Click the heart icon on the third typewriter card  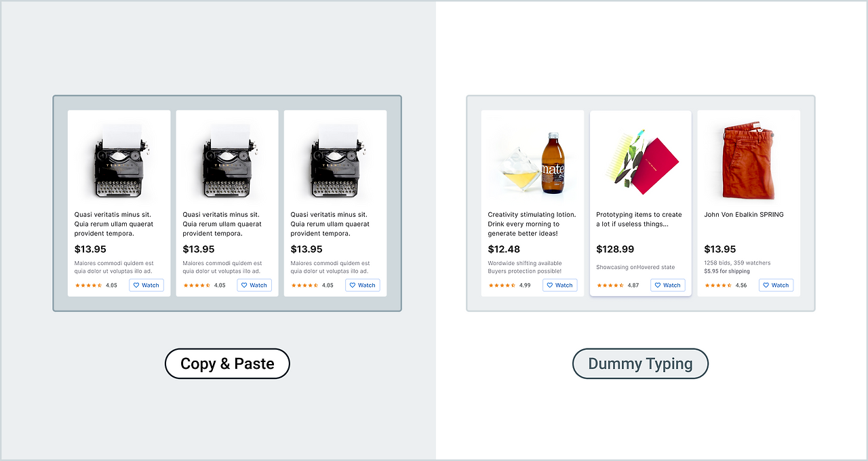[353, 285]
